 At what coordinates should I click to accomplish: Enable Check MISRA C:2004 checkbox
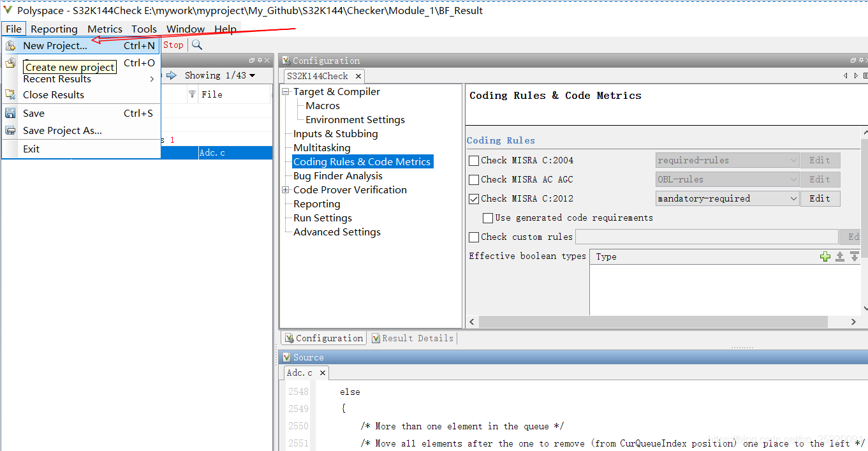[x=474, y=161]
